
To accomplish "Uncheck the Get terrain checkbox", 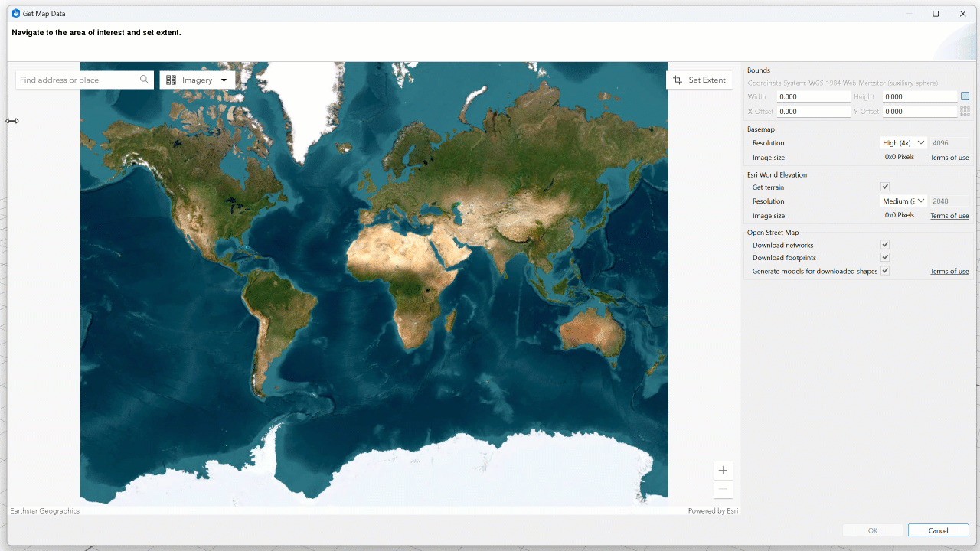I will pyautogui.click(x=885, y=187).
